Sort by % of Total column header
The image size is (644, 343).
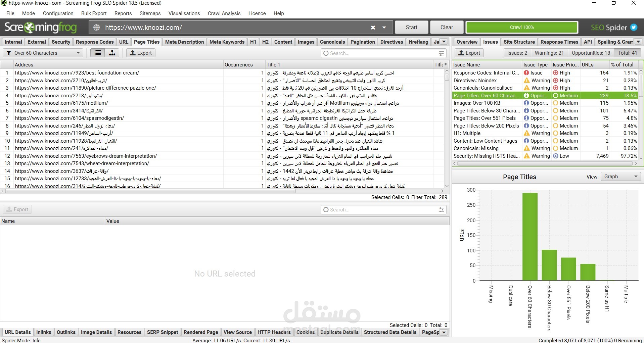(624, 64)
